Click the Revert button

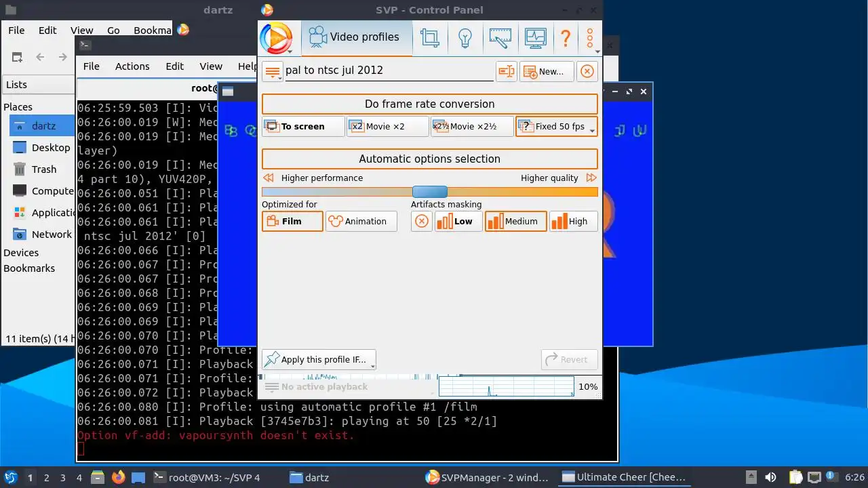pyautogui.click(x=570, y=360)
